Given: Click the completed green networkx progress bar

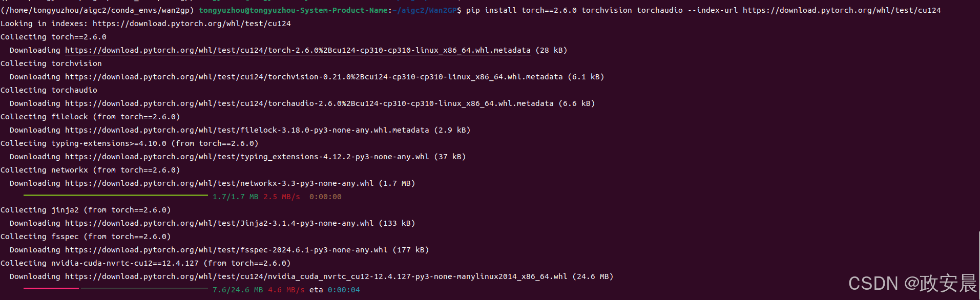Looking at the screenshot, I should coord(115,196).
